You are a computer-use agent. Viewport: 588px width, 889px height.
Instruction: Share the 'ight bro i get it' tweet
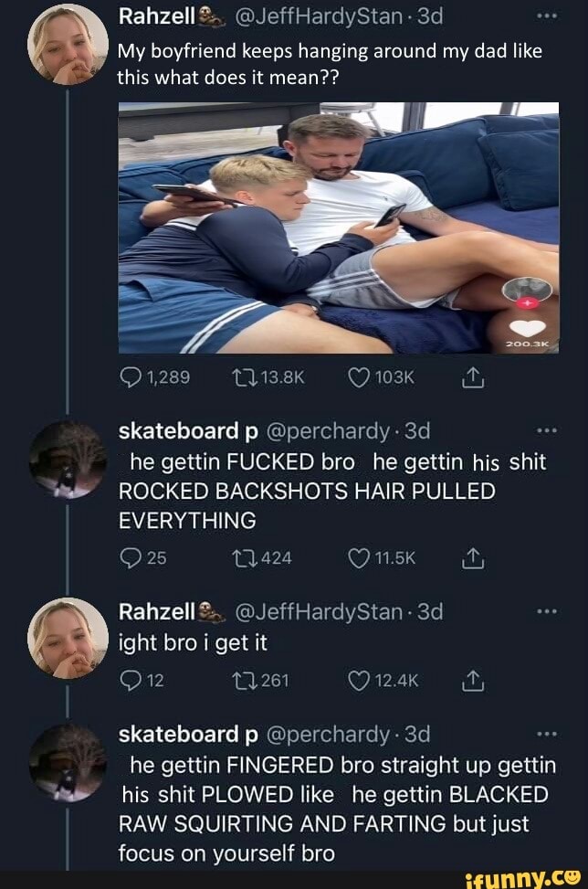(472, 681)
